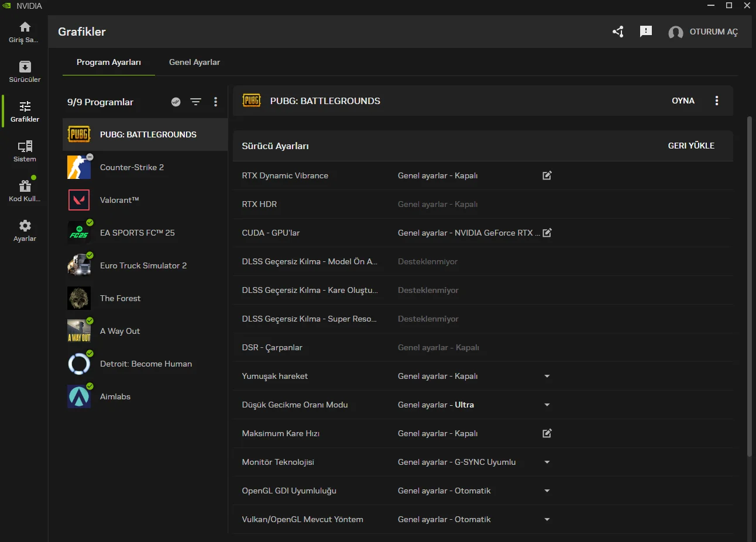This screenshot has width=756, height=542.
Task: Select Counter-Strike 2 in program list
Action: click(x=132, y=167)
